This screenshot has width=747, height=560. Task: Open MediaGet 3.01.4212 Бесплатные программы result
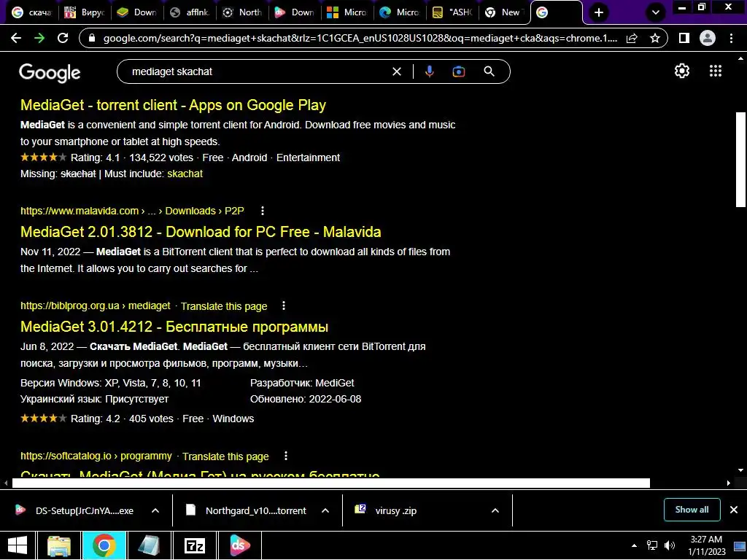click(174, 327)
